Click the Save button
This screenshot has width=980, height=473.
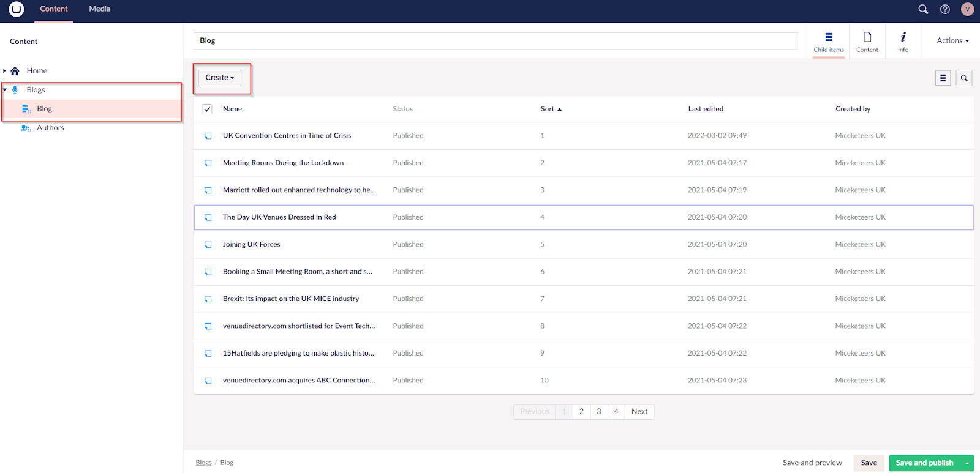coord(869,463)
